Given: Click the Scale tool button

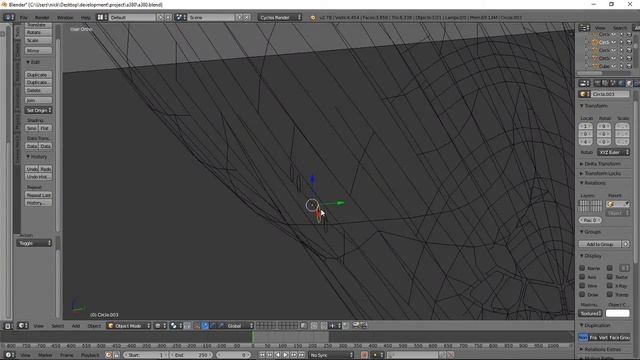Looking at the screenshot, I should pyautogui.click(x=38, y=40).
